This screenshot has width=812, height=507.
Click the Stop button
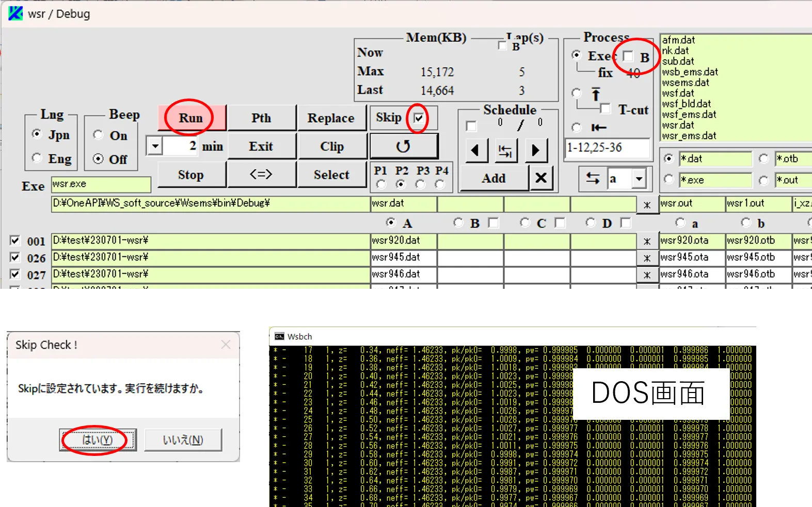[x=191, y=174]
